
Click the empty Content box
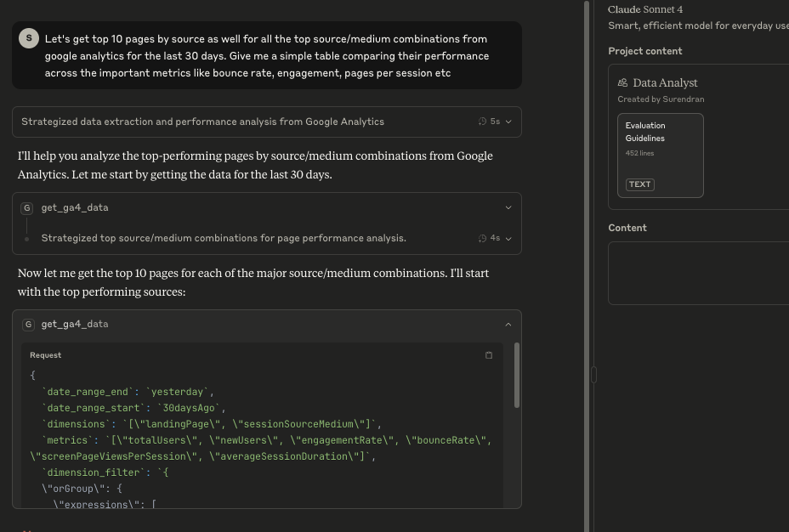(698, 273)
